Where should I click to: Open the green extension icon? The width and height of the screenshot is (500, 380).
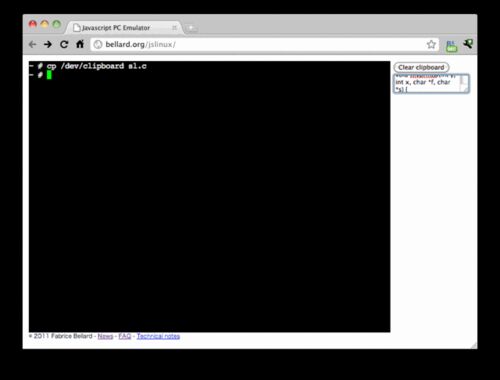tap(451, 46)
